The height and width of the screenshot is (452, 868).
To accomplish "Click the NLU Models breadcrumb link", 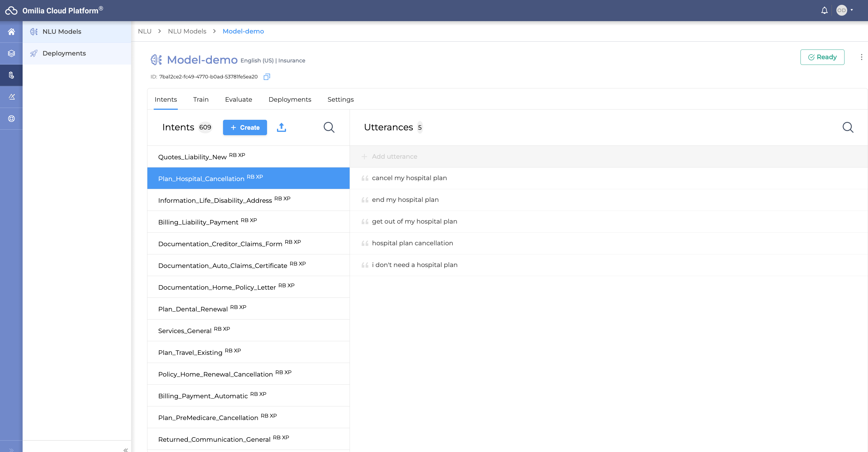I will (x=187, y=31).
